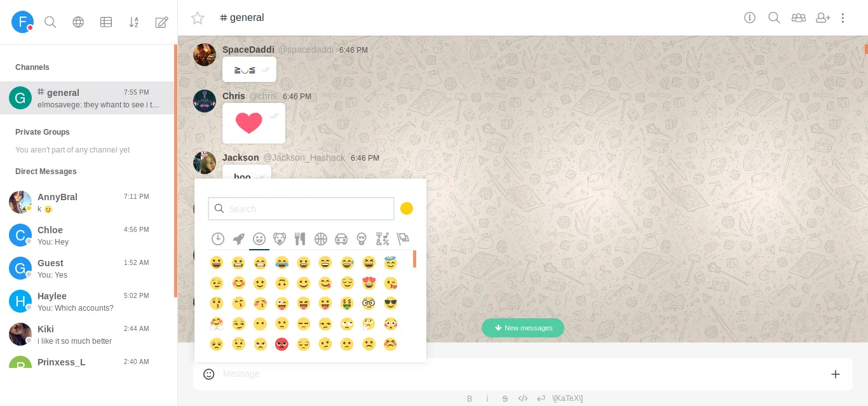The width and height of the screenshot is (868, 406).
Task: Select the basketball Activity emoji tab
Action: pyautogui.click(x=321, y=239)
